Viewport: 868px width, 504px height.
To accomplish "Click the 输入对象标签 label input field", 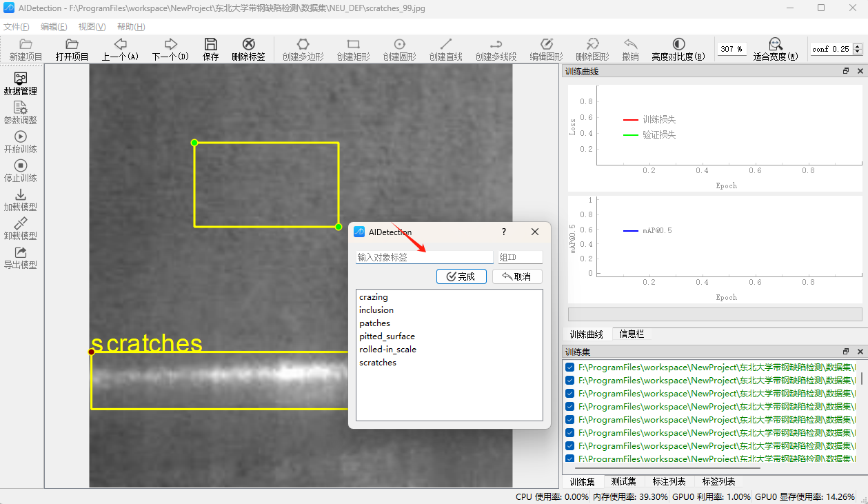I will pos(425,257).
